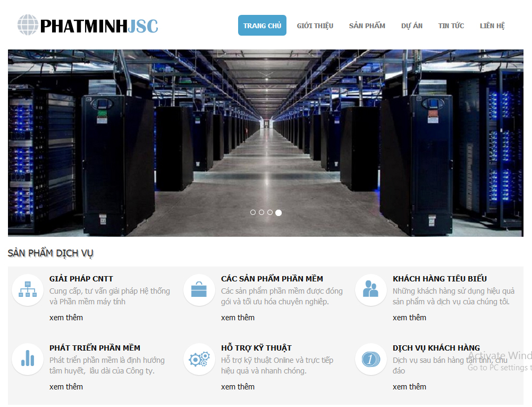Click the people icon for Khách hàng tiêu biểu
This screenshot has height=407, width=532.
point(370,290)
